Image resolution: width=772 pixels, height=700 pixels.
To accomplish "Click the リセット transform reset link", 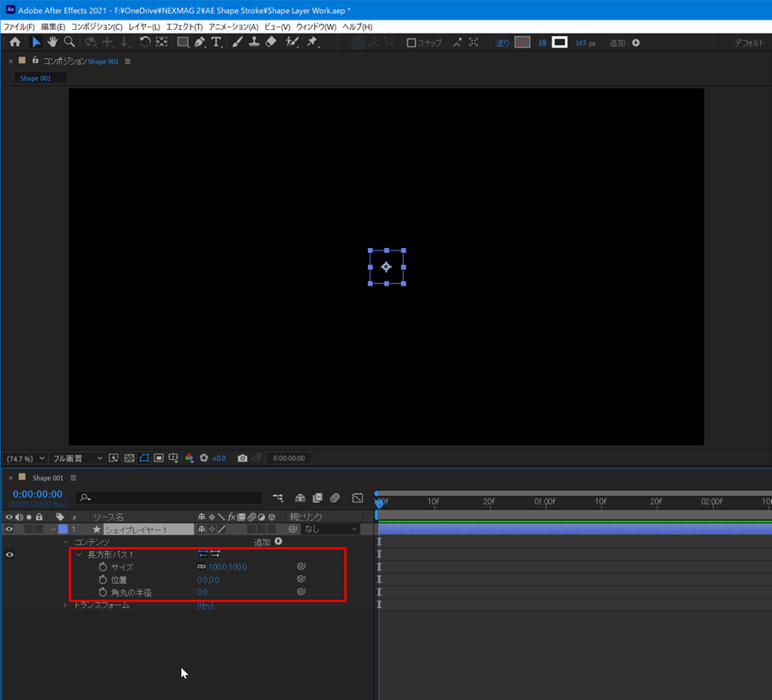I will pyautogui.click(x=206, y=606).
